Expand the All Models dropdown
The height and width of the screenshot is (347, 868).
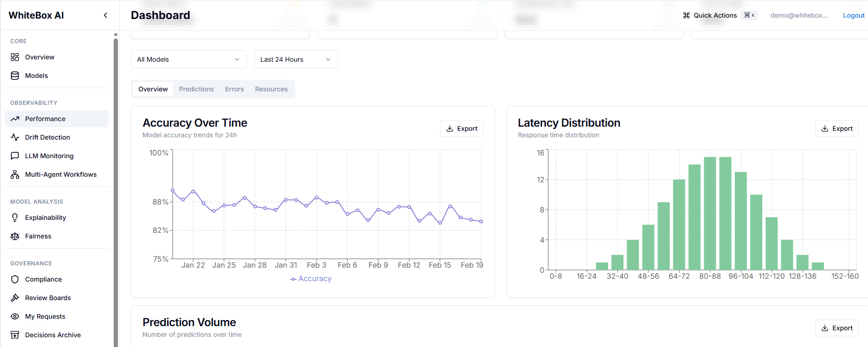point(189,59)
